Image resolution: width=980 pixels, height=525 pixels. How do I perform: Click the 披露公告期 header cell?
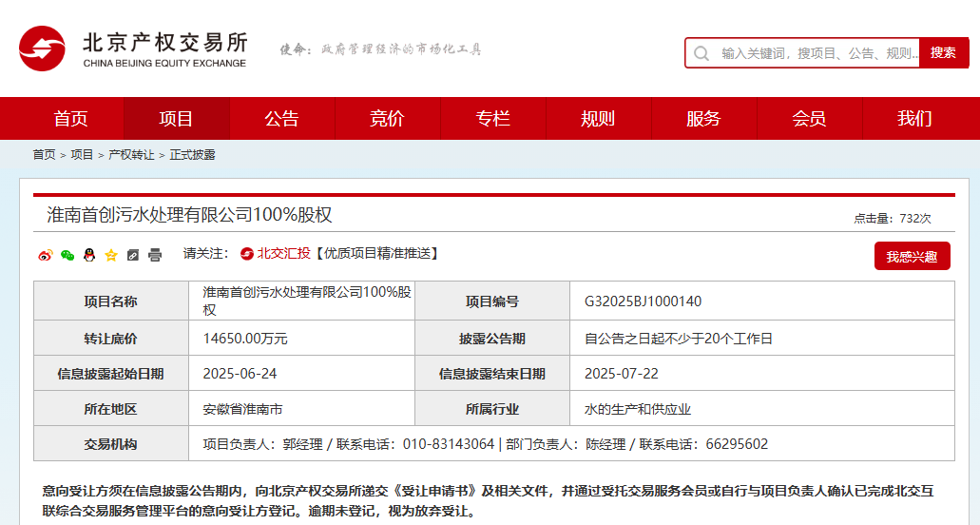point(492,339)
